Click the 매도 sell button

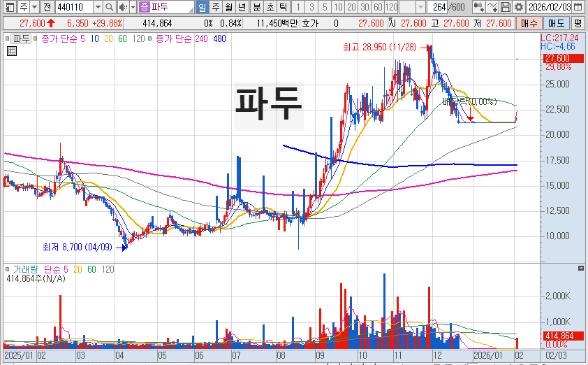pyautogui.click(x=557, y=23)
